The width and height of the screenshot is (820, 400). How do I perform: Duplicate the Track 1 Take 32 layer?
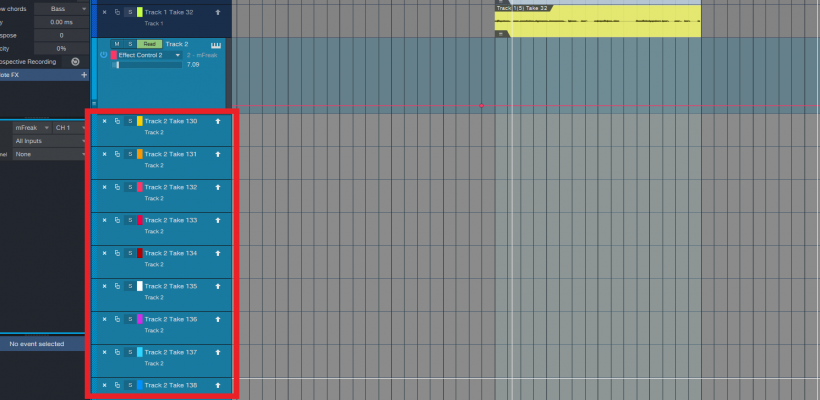(117, 12)
